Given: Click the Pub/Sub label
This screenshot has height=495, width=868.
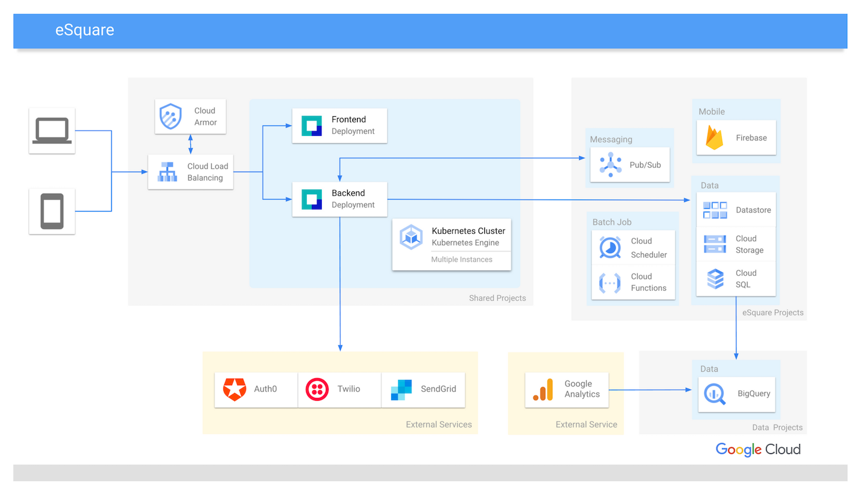Looking at the screenshot, I should tap(645, 165).
